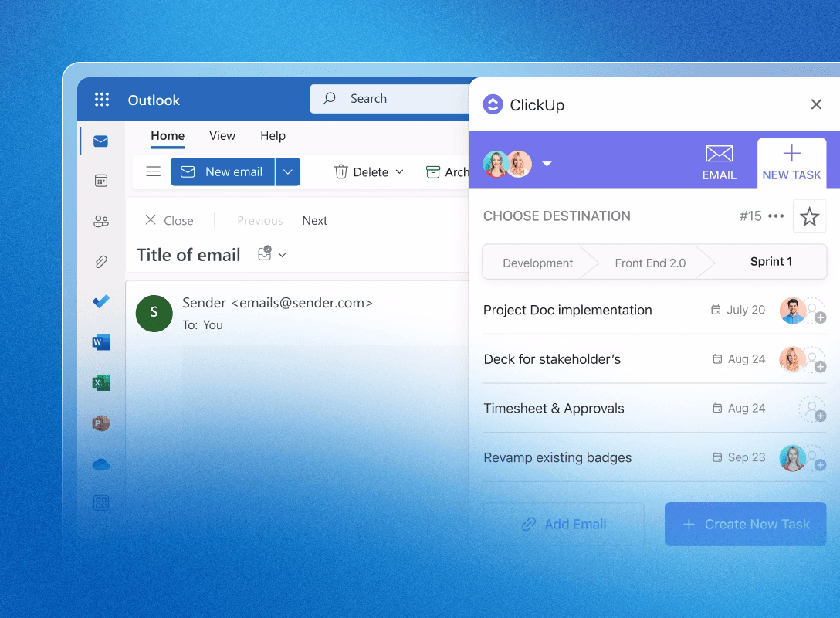The width and height of the screenshot is (840, 618).
Task: Open the ClickUp workspace avatar dropdown
Action: pyautogui.click(x=547, y=164)
